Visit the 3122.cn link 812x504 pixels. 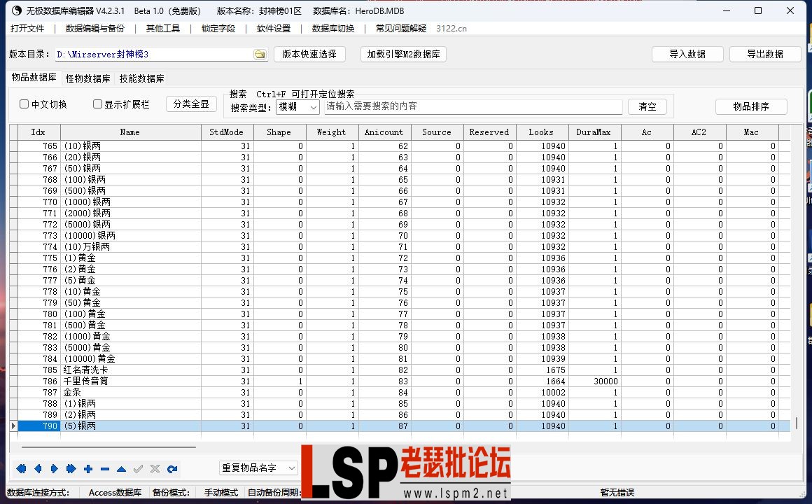451,29
